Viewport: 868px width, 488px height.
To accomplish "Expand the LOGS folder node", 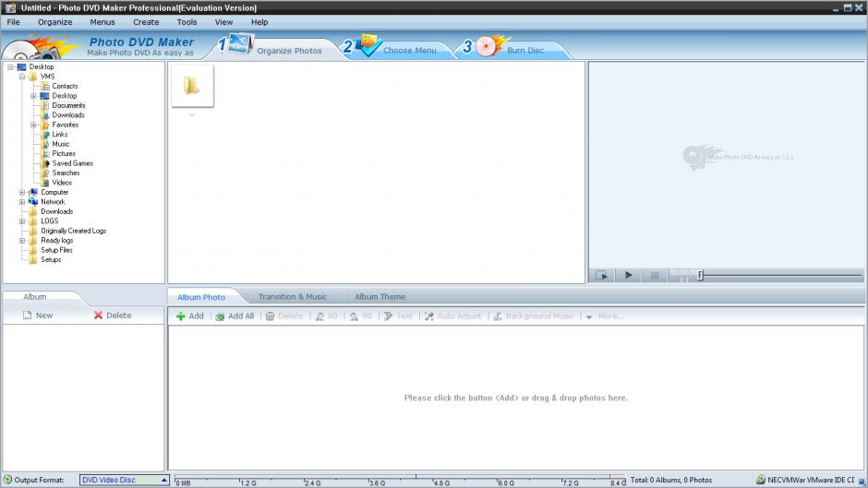I will pyautogui.click(x=22, y=221).
